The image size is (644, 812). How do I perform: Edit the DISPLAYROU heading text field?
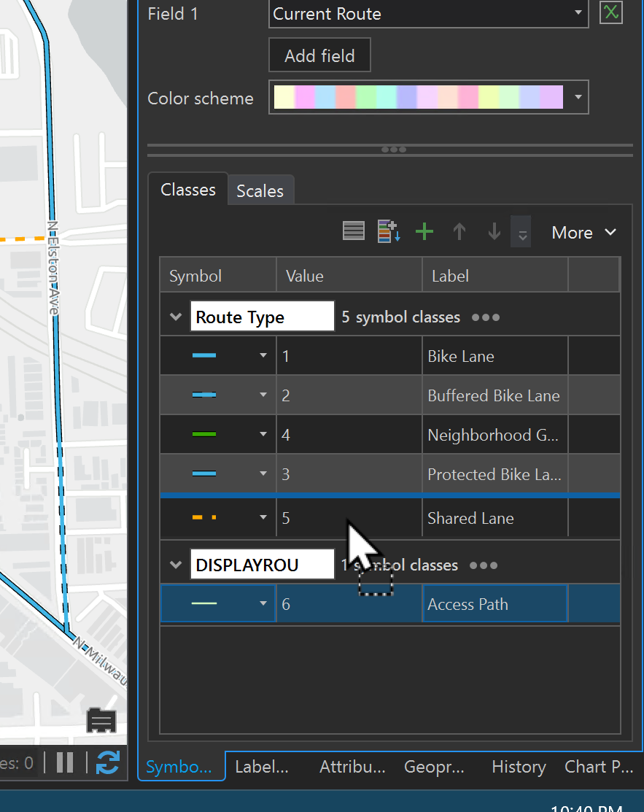262,563
